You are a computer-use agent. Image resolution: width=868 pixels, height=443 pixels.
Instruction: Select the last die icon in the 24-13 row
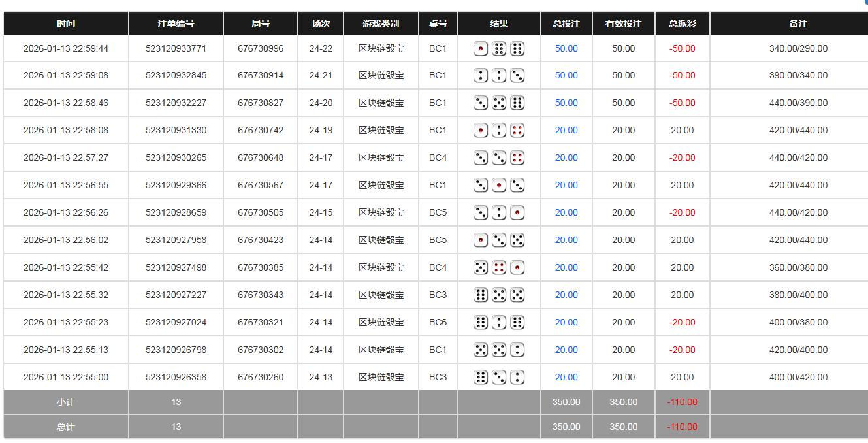[517, 377]
